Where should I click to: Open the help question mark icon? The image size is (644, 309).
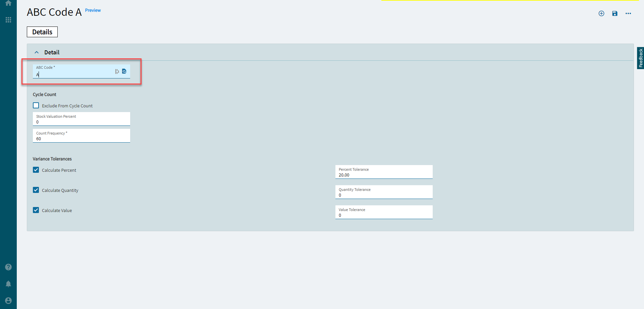click(8, 267)
